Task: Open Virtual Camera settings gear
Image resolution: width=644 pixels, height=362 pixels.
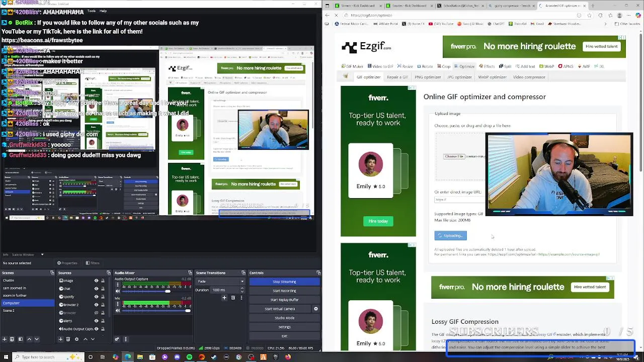Action: coord(316,309)
